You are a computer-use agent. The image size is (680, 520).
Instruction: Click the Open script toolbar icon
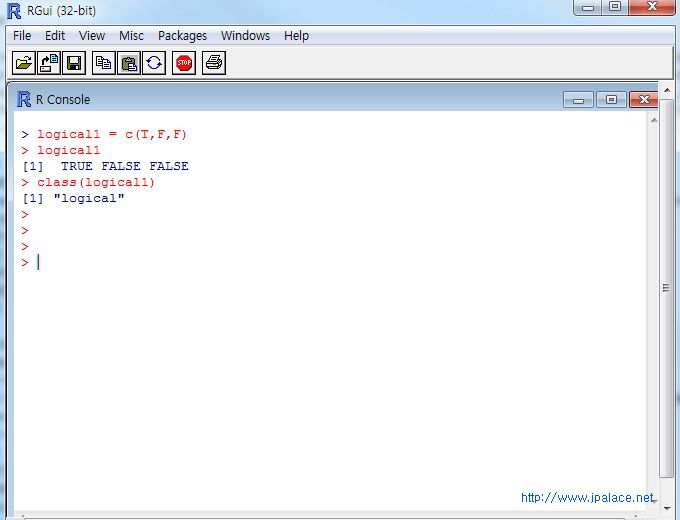pos(23,63)
